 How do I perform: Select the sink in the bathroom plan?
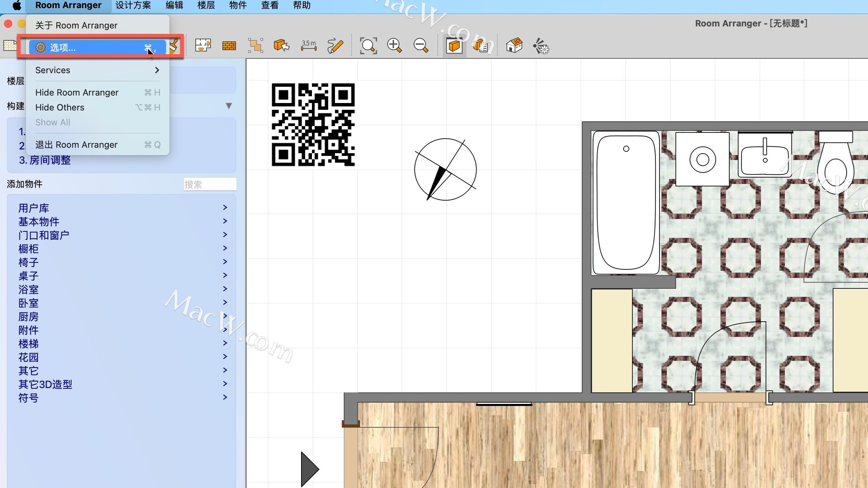(x=765, y=155)
